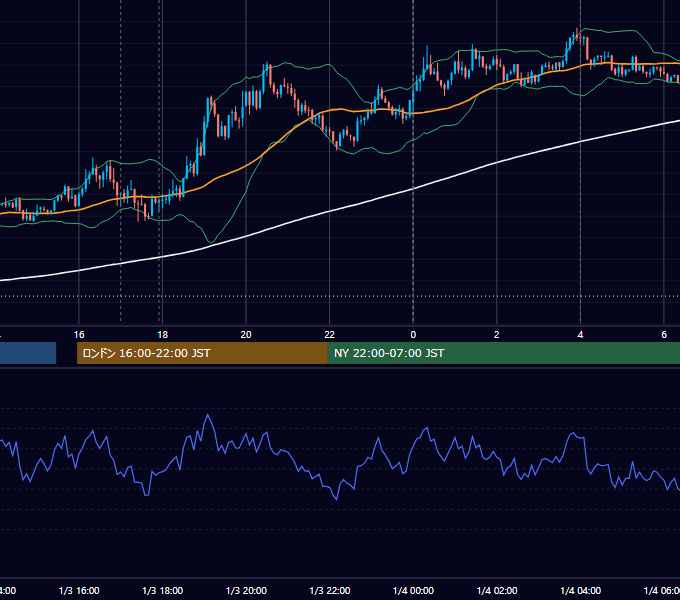This screenshot has height=600, width=680.
Task: Select the ロンドン 16:00-22:00 JST session bar
Action: point(202,353)
